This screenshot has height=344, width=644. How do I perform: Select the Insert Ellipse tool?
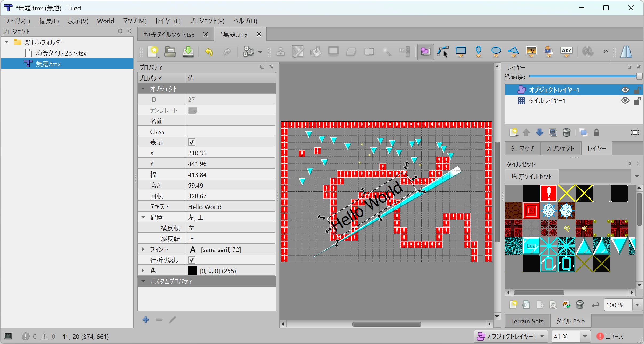click(x=496, y=52)
